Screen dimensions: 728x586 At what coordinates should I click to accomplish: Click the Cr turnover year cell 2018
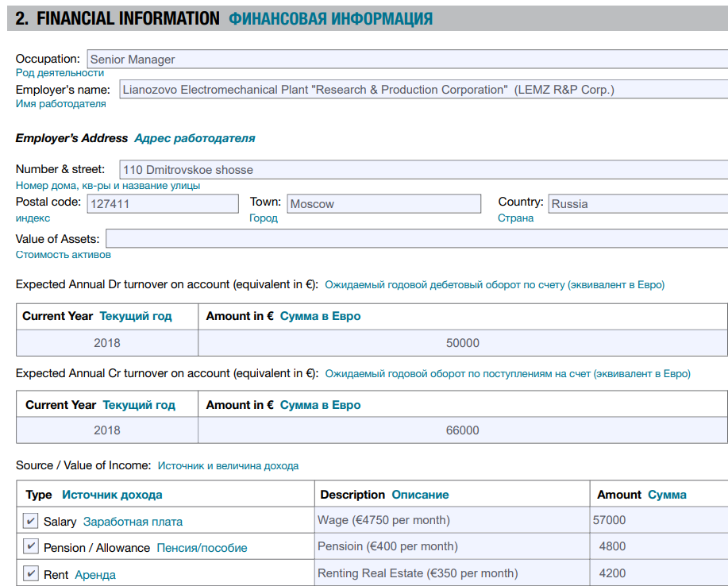point(107,430)
